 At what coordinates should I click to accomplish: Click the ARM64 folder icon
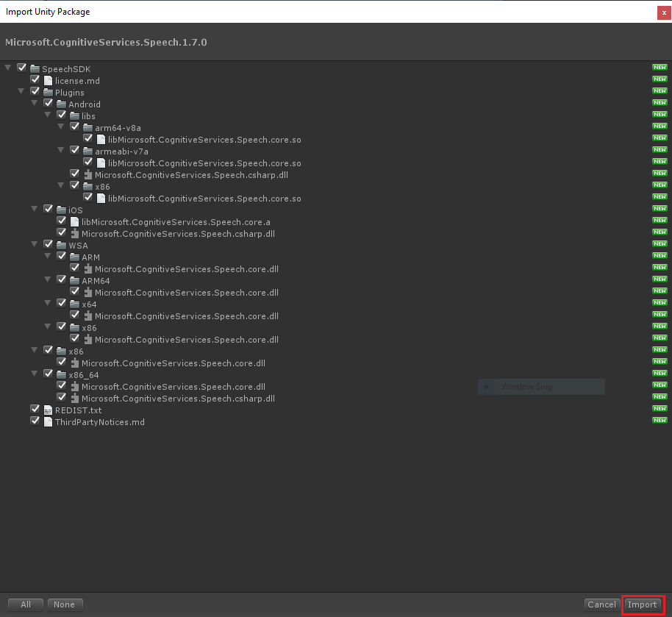tap(74, 281)
